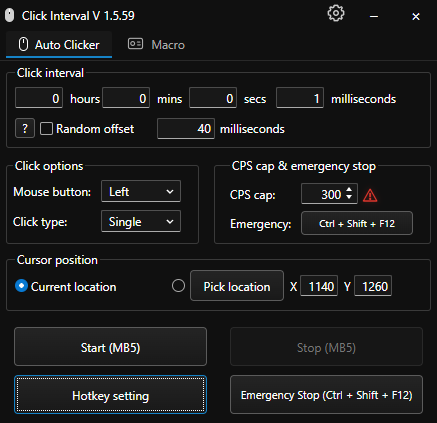Click the large Emergency Stop button

(326, 395)
